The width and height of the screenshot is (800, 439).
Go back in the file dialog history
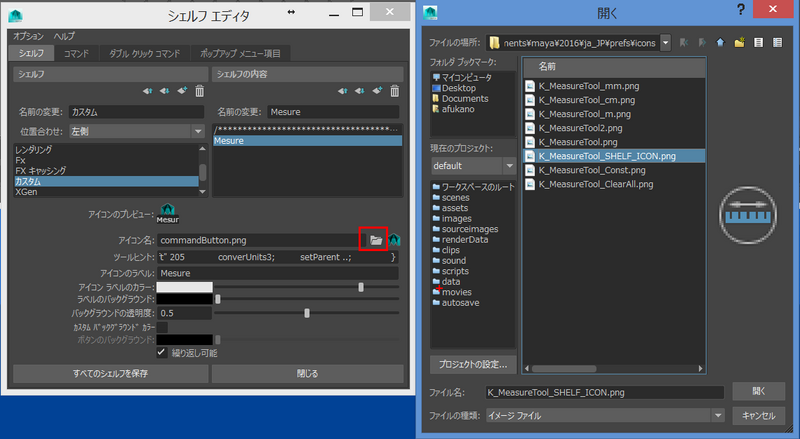pyautogui.click(x=684, y=43)
